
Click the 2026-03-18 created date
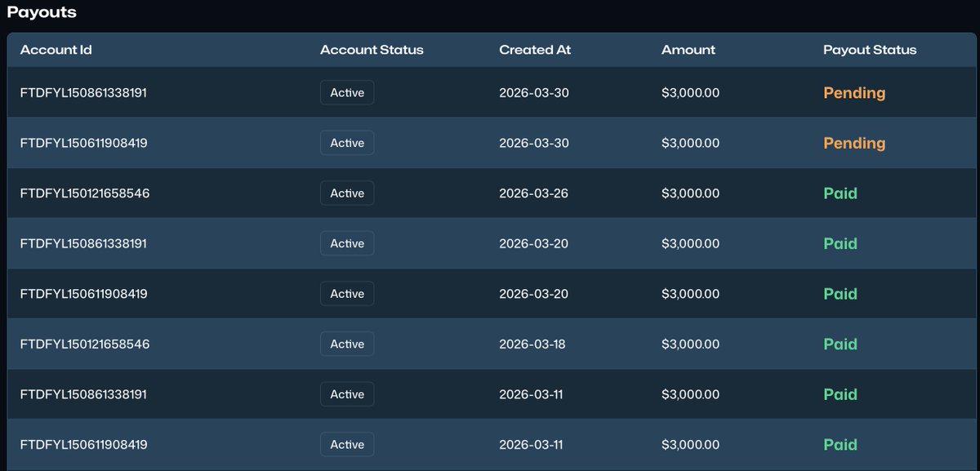coord(532,344)
